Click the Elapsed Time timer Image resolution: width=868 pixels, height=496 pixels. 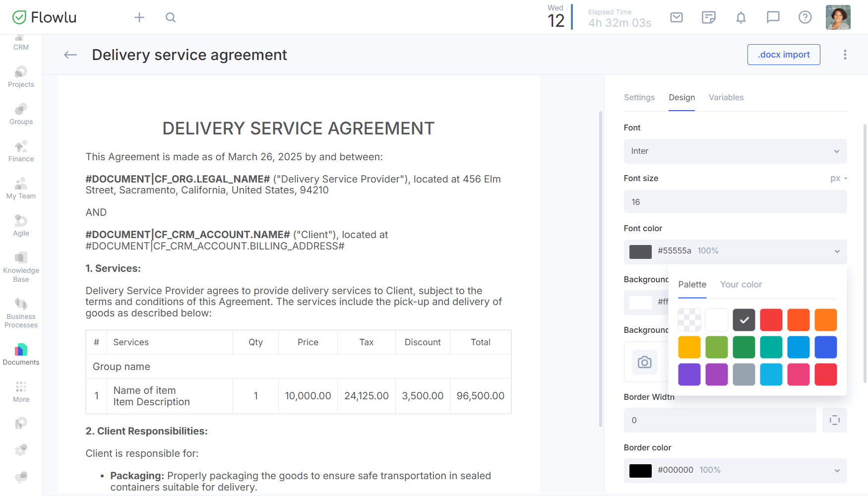[x=620, y=18]
